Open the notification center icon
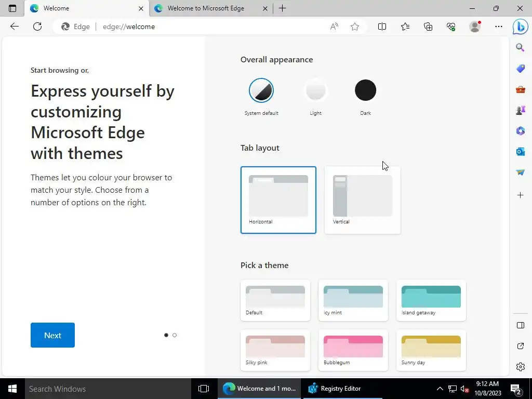The image size is (532, 399). (x=516, y=389)
